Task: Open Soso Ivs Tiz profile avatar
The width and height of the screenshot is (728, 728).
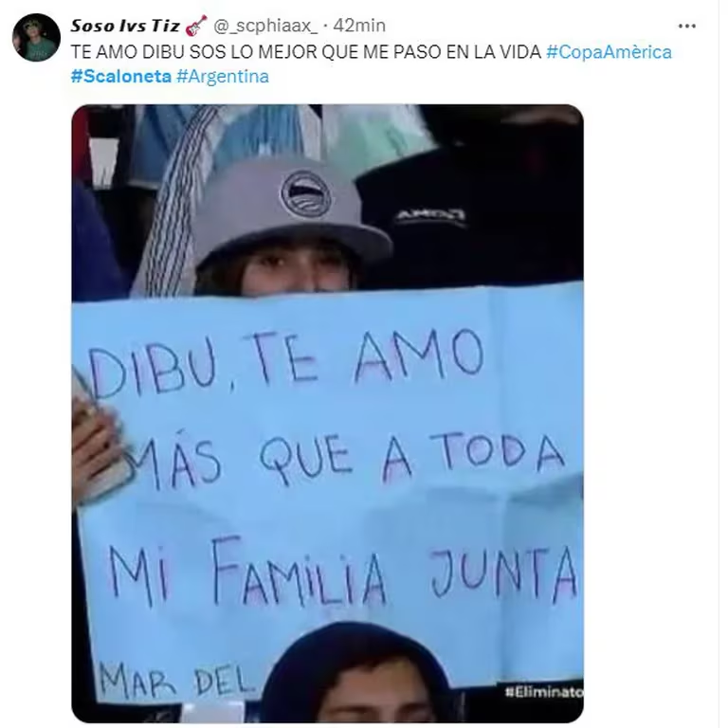Action: [36, 37]
